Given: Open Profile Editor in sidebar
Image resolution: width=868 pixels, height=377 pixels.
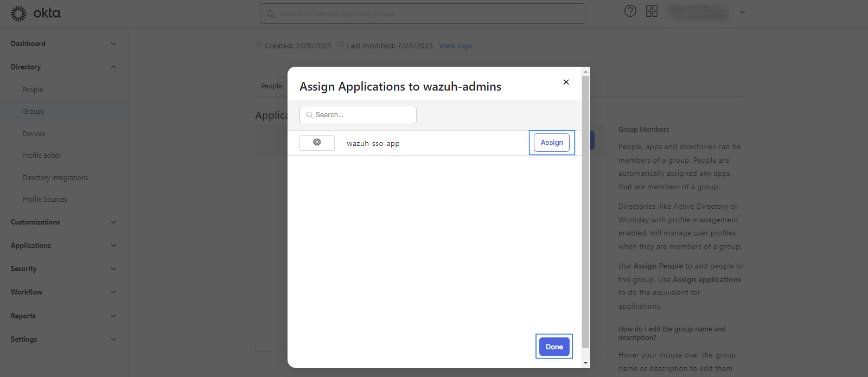Looking at the screenshot, I should click(x=42, y=156).
